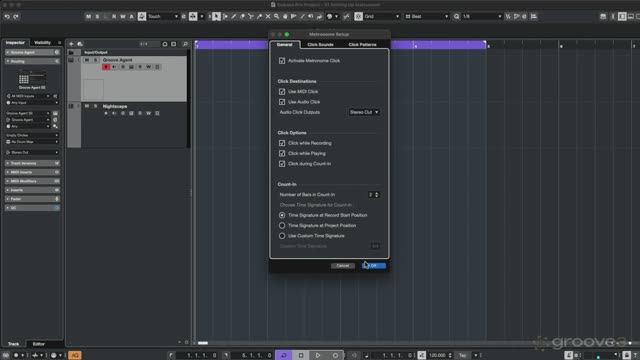Viewport: 640px width, 360px height.
Task: Open All MIDI Inputs dropdown in Inspector
Action: point(28,96)
